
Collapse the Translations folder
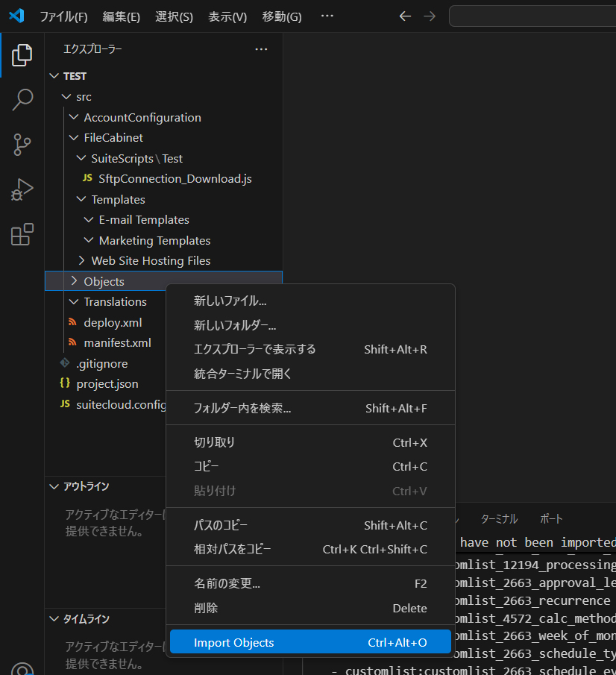[x=74, y=302]
